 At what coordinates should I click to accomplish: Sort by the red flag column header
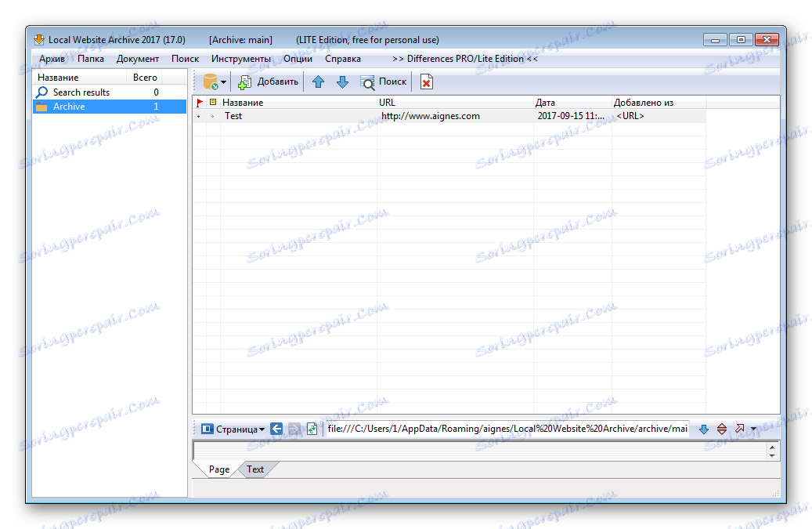point(200,103)
